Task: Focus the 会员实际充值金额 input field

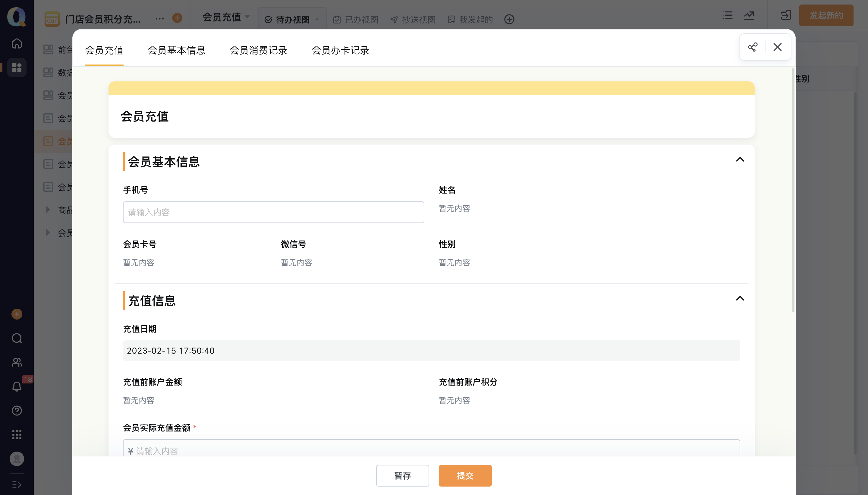Action: [431, 448]
